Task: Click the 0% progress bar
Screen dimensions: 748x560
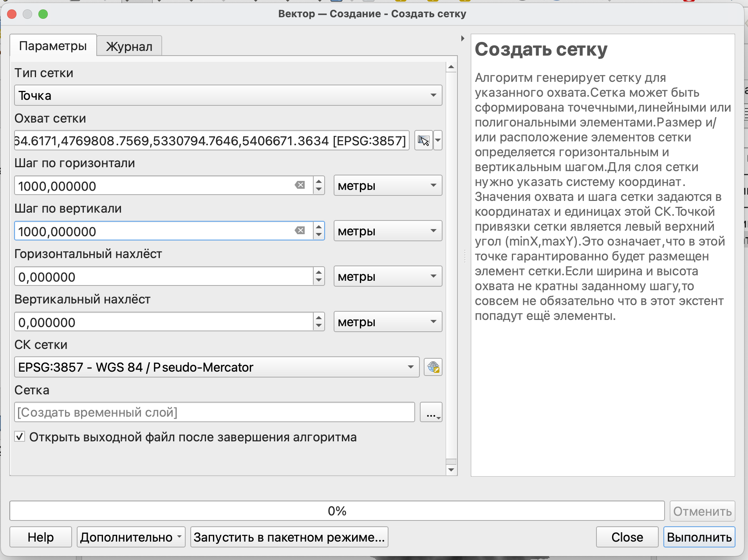Action: click(x=337, y=511)
